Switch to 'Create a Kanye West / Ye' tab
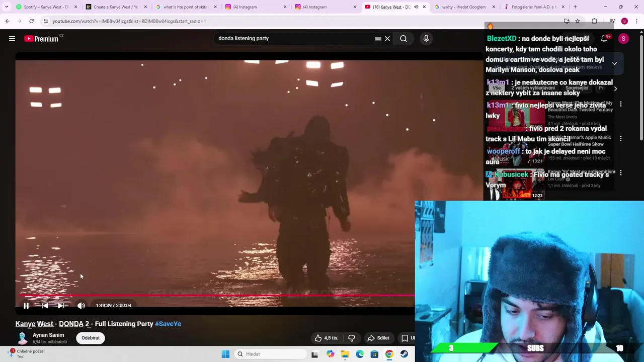644x362 pixels. pyautogui.click(x=115, y=7)
